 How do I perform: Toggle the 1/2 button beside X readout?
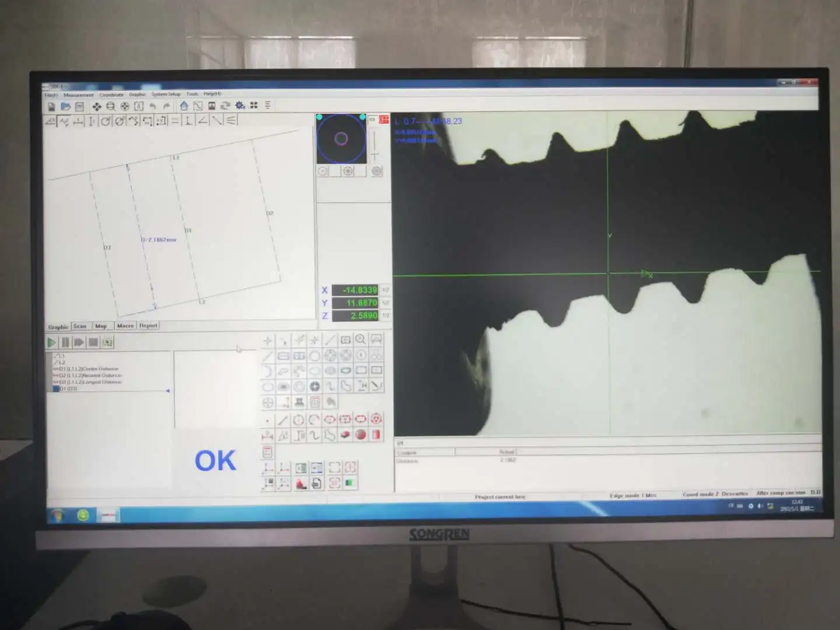[386, 290]
